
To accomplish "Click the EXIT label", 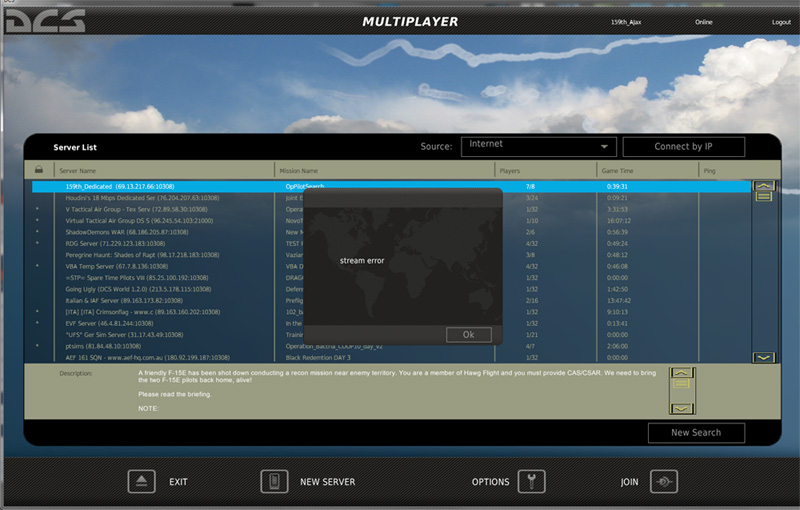I will (x=178, y=482).
